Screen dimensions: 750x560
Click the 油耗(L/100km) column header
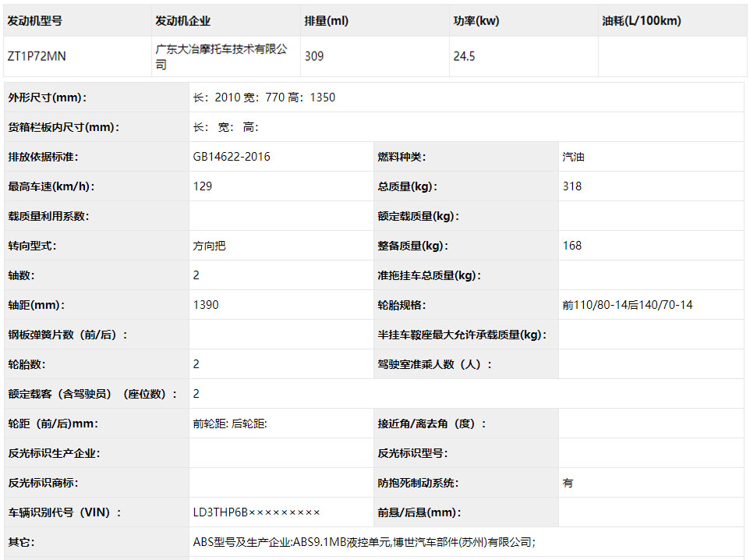click(641, 21)
